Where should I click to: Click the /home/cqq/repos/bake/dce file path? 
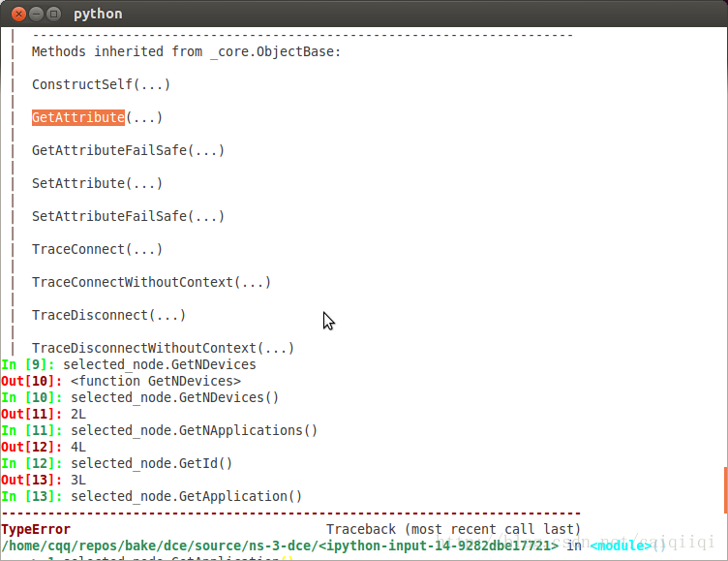coord(280,545)
